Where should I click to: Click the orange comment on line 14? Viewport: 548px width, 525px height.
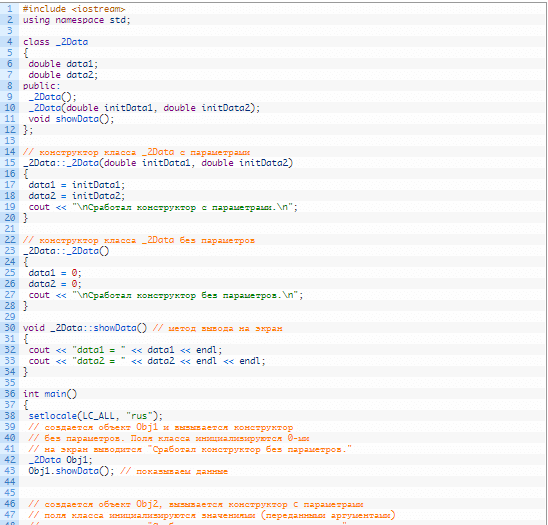coord(136,152)
